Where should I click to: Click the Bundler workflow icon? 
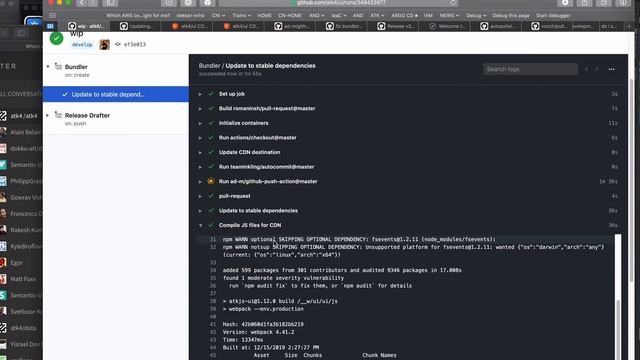[58, 67]
